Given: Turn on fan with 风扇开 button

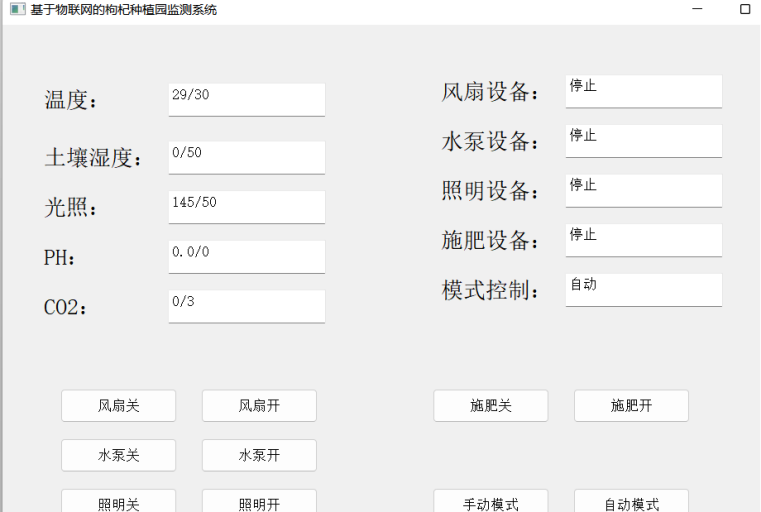Looking at the screenshot, I should 259,406.
